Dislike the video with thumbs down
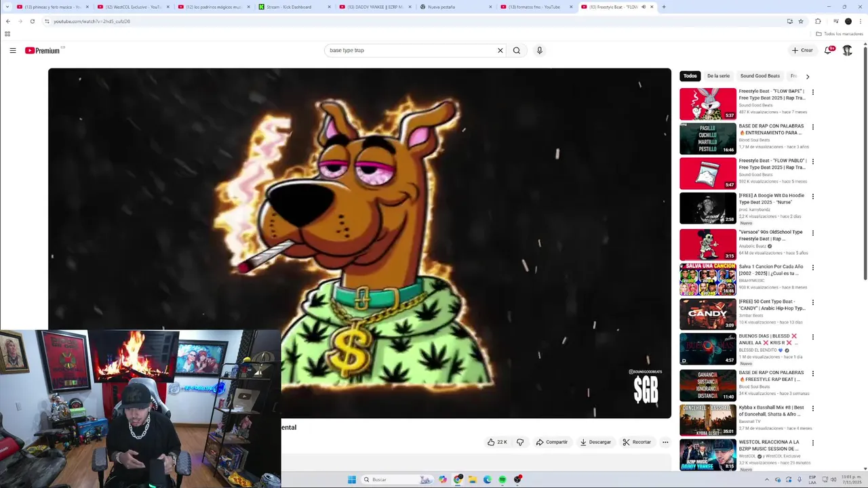The height and width of the screenshot is (488, 868). (x=520, y=442)
